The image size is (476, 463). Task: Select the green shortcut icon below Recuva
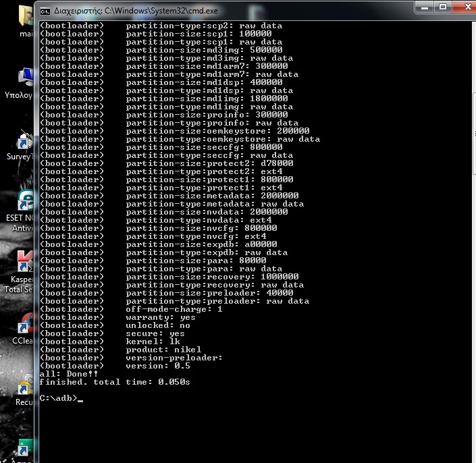[26, 447]
